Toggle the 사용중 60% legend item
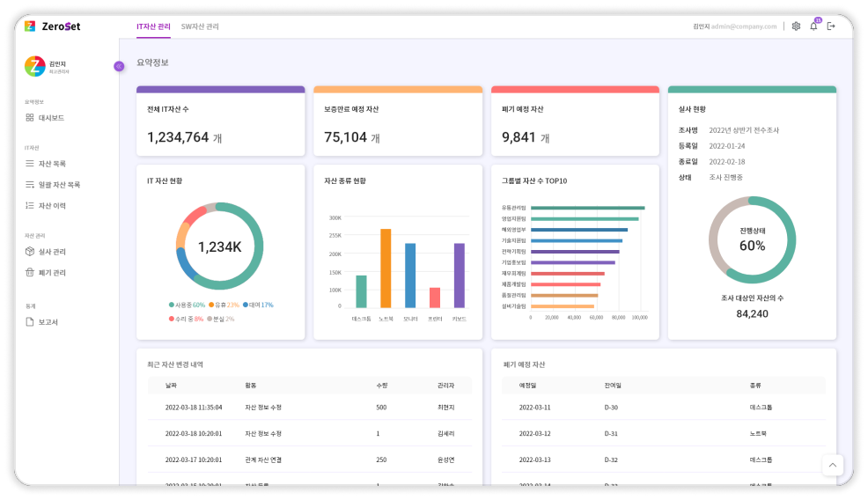The image size is (868, 500). [x=187, y=305]
